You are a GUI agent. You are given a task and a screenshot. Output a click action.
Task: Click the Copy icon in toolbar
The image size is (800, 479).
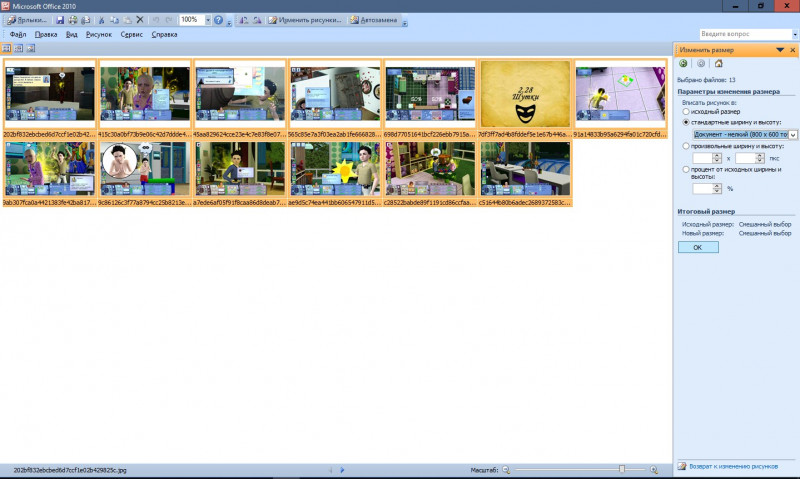[114, 20]
